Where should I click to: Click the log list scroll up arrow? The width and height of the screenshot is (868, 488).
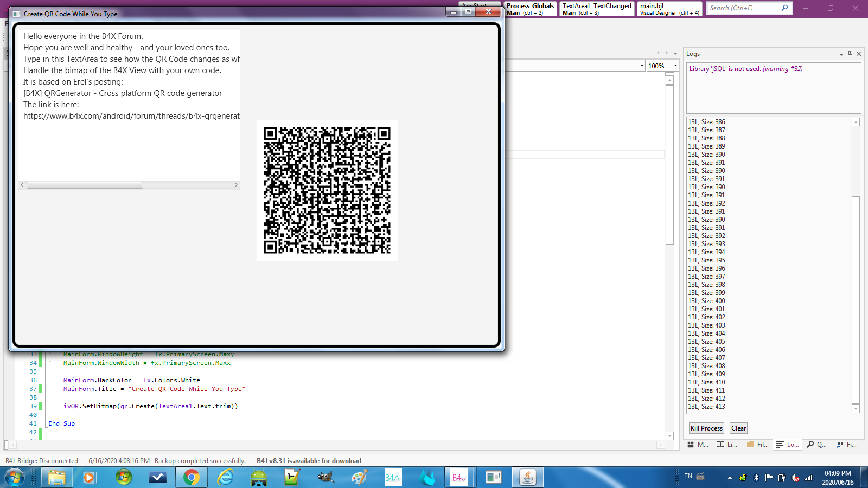coord(856,122)
